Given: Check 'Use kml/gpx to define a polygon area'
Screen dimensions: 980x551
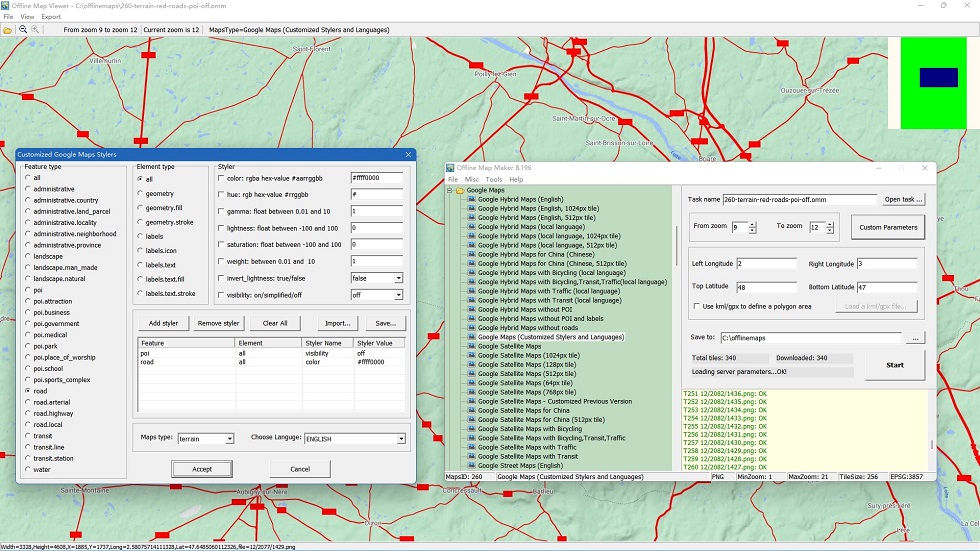Looking at the screenshot, I should click(696, 306).
